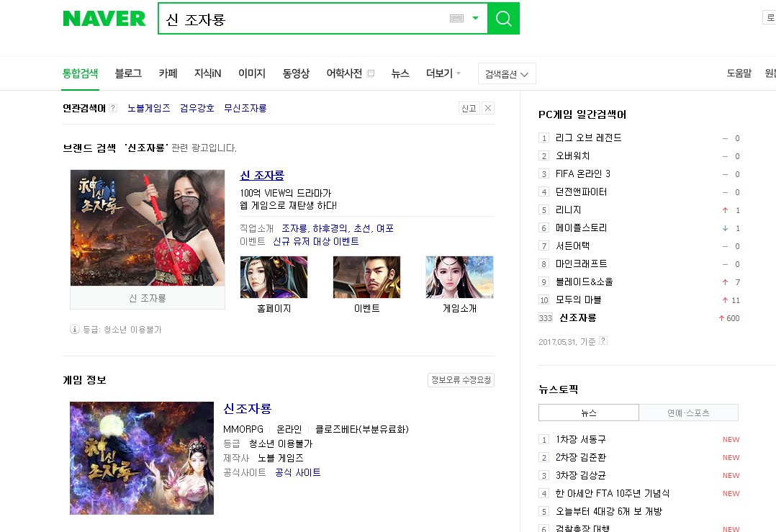This screenshot has height=532, width=776.
Task: Click the 정보오류 수정요청 button
Action: tap(461, 379)
